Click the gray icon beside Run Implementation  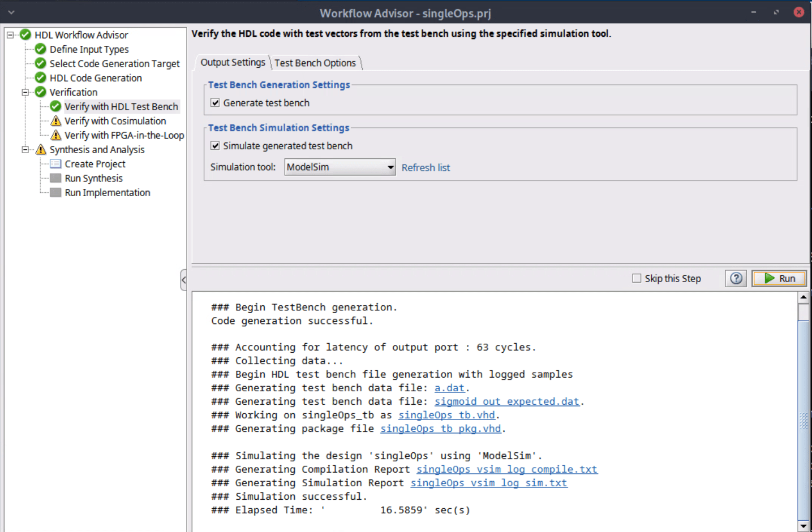point(55,192)
